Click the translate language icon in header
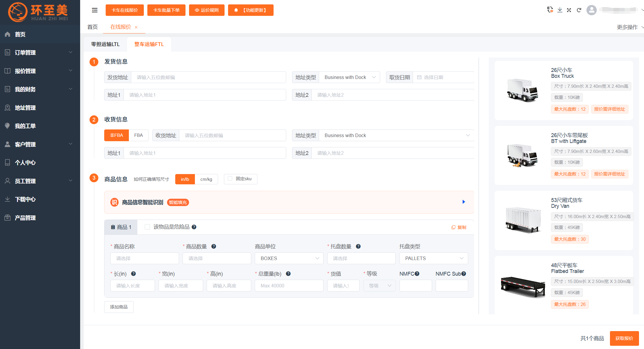This screenshot has height=349, width=644. coord(550,10)
